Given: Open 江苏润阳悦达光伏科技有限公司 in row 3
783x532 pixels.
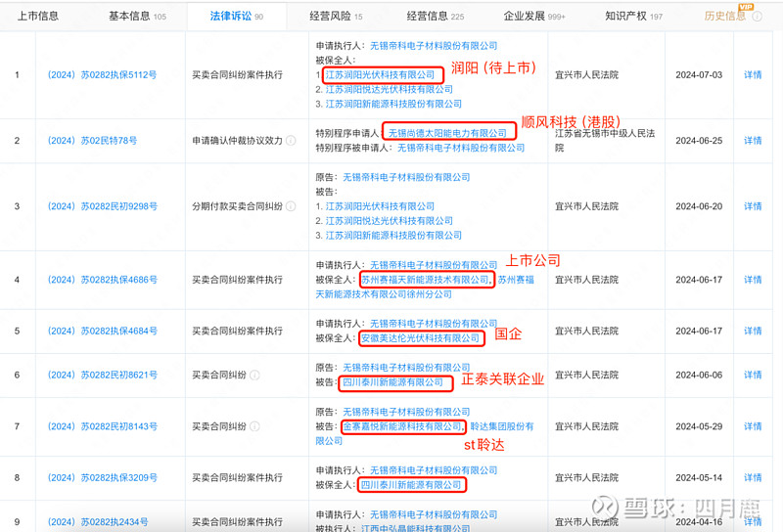Looking at the screenshot, I should (x=389, y=221).
